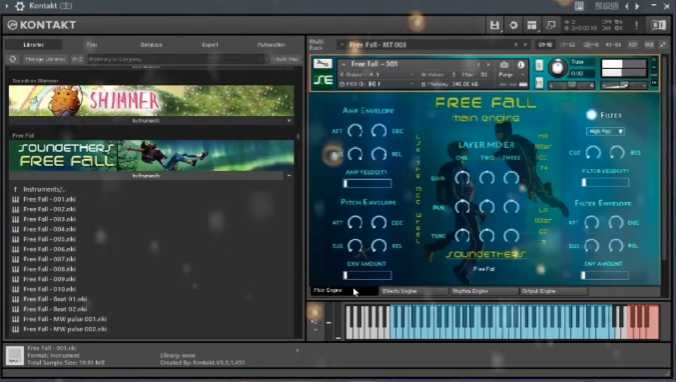Switch to the Rhythm Engine tab
Viewport: 676px width, 382px height.
pos(483,291)
